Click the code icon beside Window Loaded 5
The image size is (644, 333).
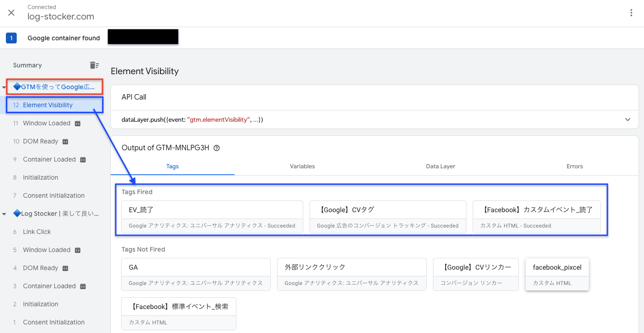tap(78, 250)
